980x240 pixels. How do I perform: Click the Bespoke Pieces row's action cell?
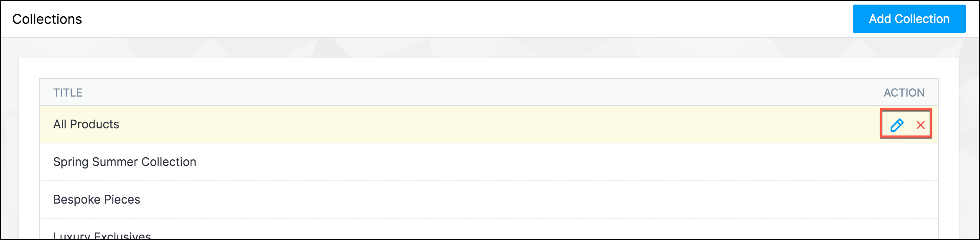[905, 199]
